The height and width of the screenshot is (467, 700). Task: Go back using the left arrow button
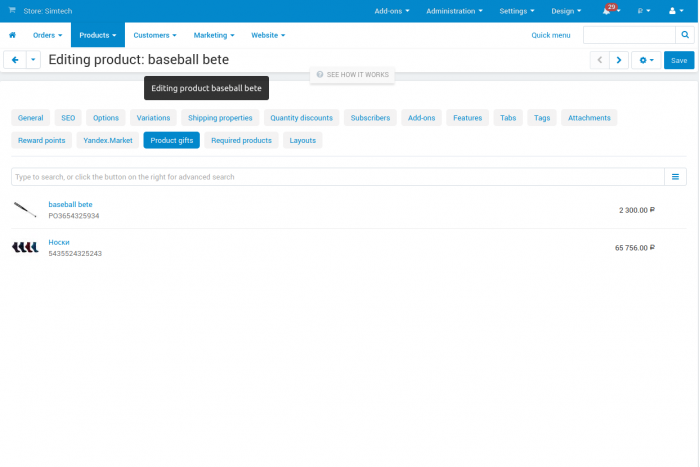click(x=15, y=60)
